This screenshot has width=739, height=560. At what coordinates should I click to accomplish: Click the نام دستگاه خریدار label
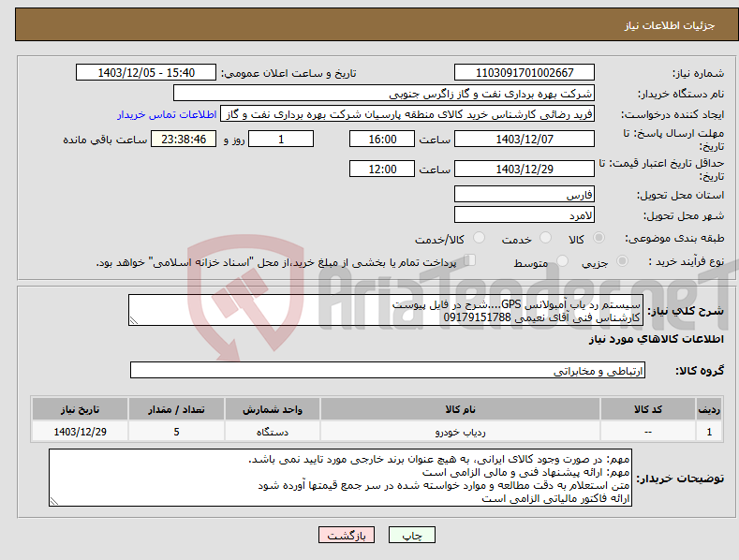(681, 95)
